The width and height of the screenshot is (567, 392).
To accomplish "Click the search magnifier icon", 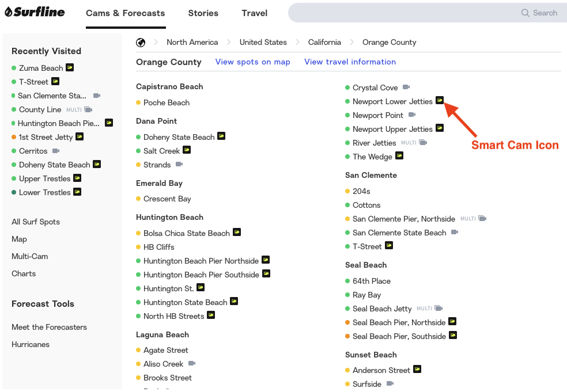I will pyautogui.click(x=525, y=13).
